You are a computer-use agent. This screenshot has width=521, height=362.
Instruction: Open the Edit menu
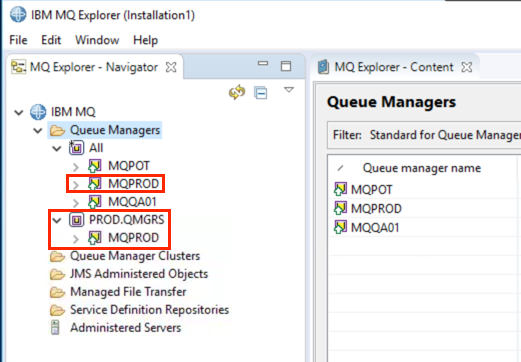[51, 40]
